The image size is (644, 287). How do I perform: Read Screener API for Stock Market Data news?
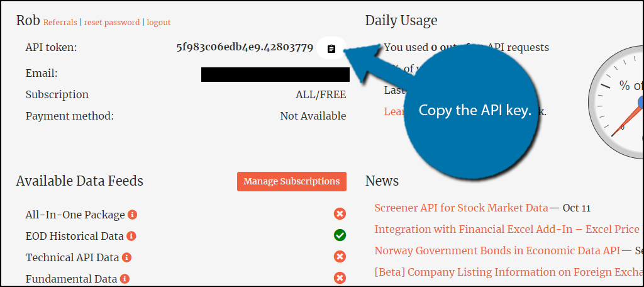click(x=461, y=208)
